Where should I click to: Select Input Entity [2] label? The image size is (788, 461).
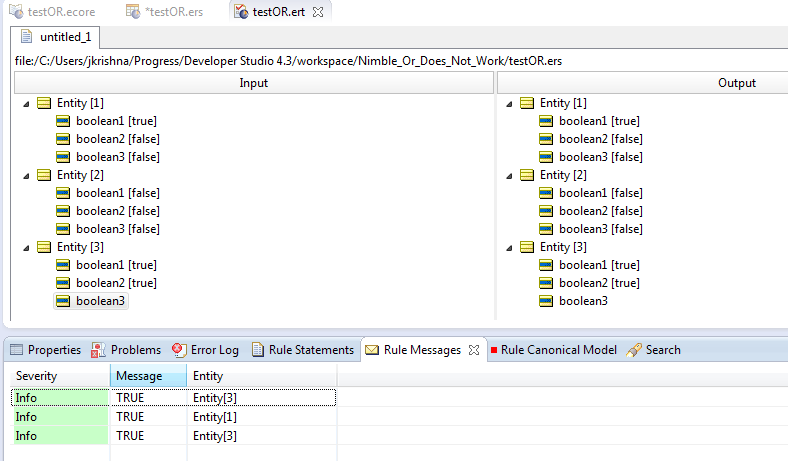coord(80,175)
